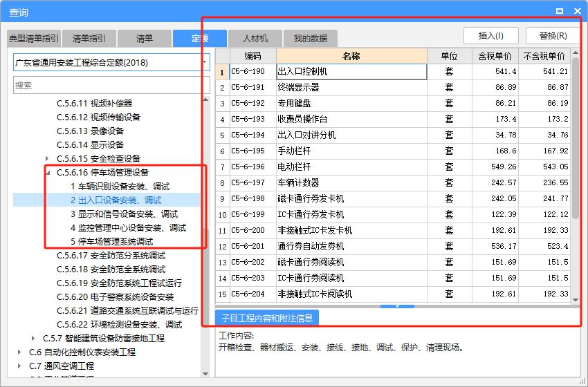Close the 查询 dialog

578,11
